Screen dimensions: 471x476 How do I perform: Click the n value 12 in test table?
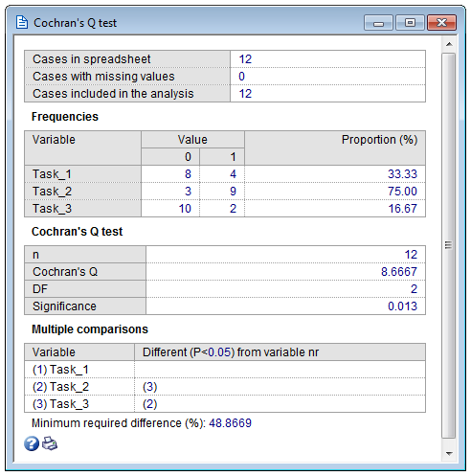(411, 255)
